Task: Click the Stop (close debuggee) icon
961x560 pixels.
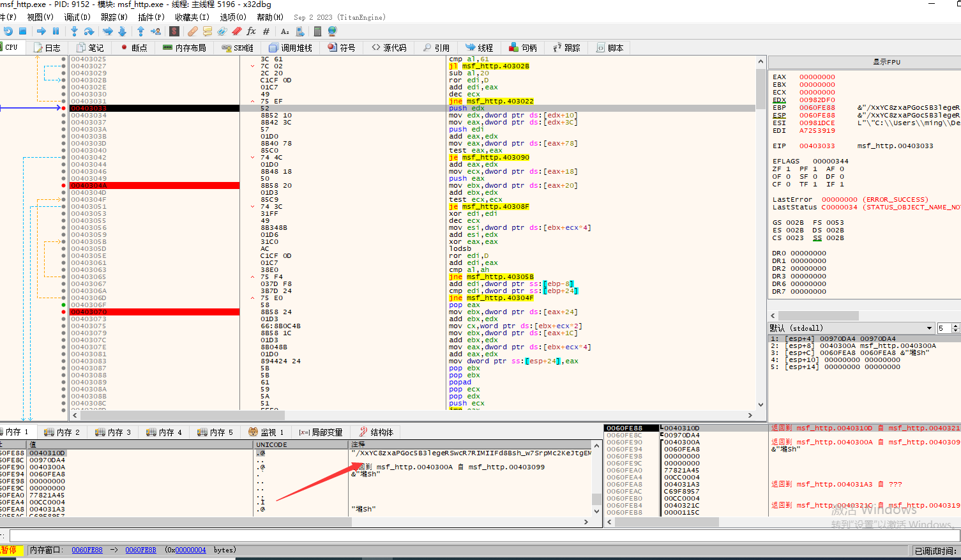Action: coord(23,31)
